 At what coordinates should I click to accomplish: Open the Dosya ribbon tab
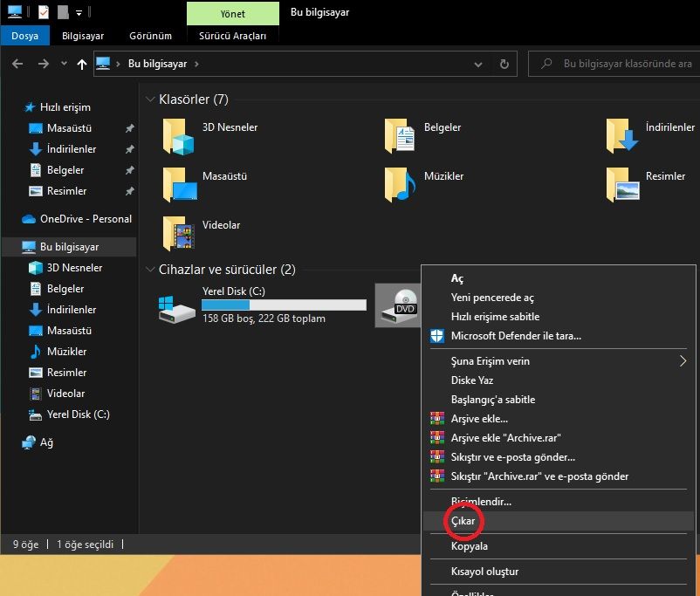pyautogui.click(x=25, y=36)
